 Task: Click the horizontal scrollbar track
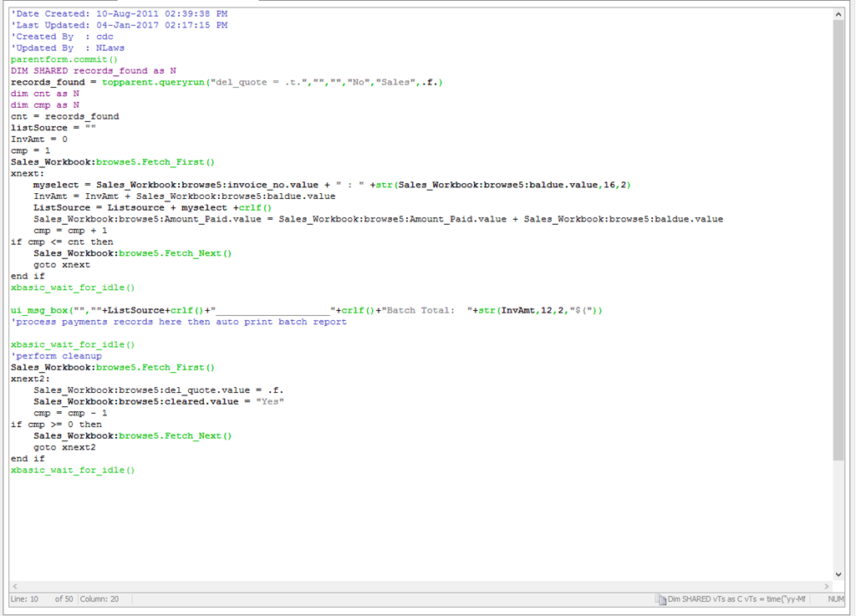418,586
